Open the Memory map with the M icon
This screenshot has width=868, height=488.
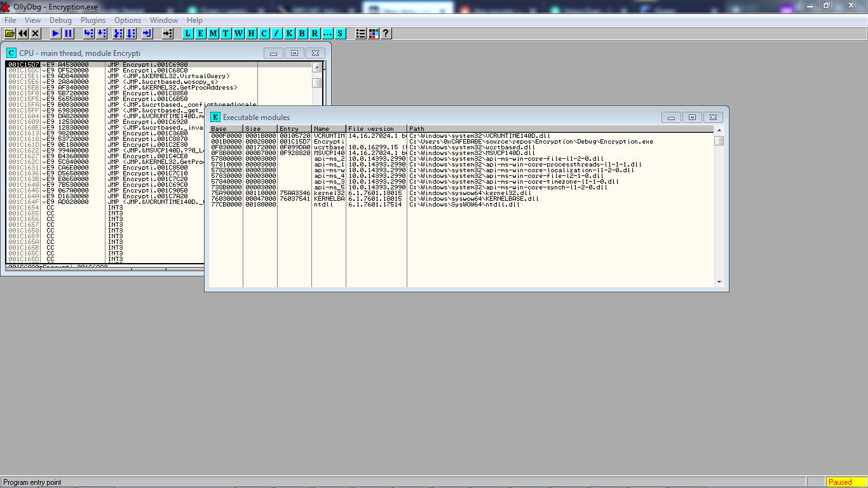(x=213, y=34)
